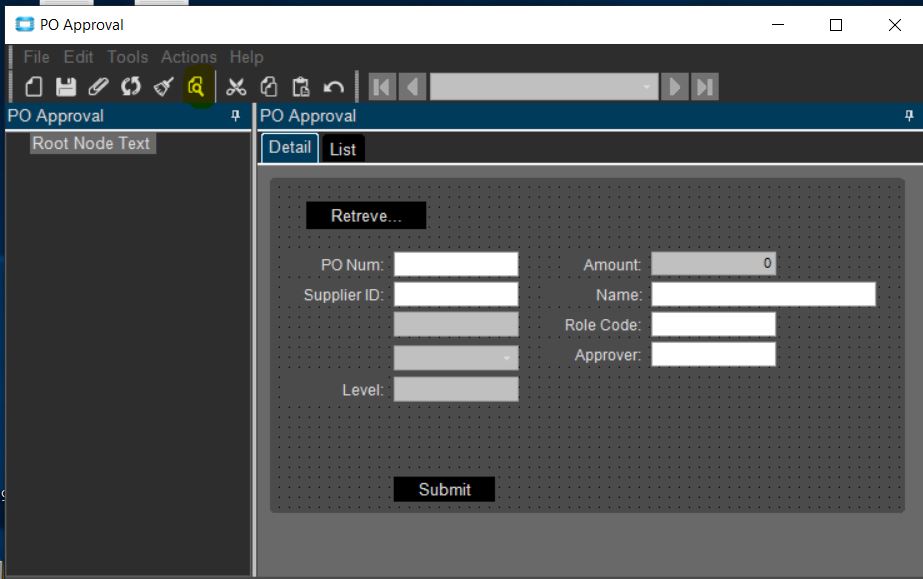Open the Help menu
Viewport: 923px width, 579px height.
(247, 57)
